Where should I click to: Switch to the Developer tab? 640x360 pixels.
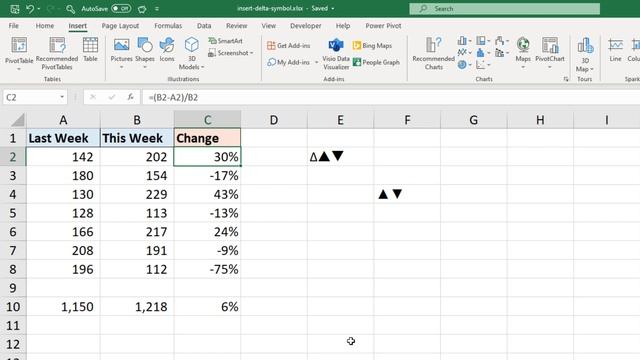pyautogui.click(x=305, y=26)
